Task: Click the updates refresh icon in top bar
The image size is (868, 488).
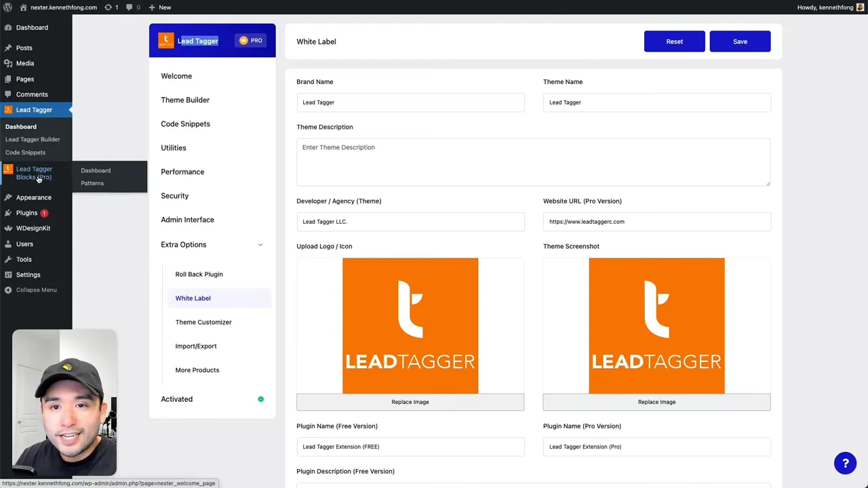Action: (x=108, y=7)
